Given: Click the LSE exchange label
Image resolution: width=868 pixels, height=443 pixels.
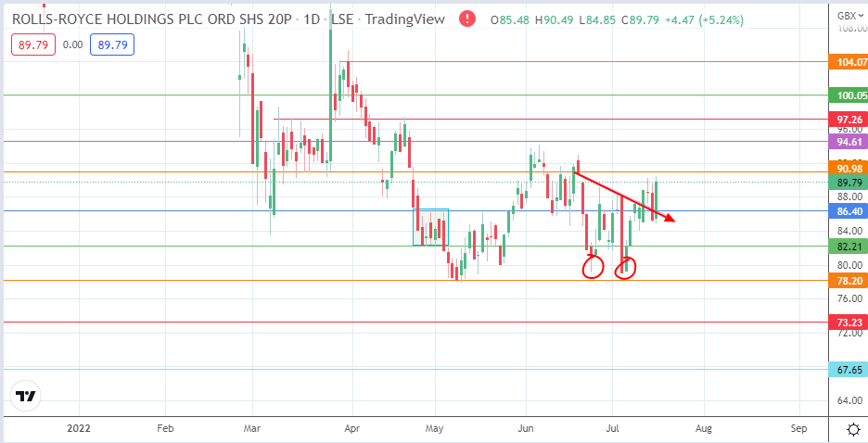Looking at the screenshot, I should tap(341, 19).
